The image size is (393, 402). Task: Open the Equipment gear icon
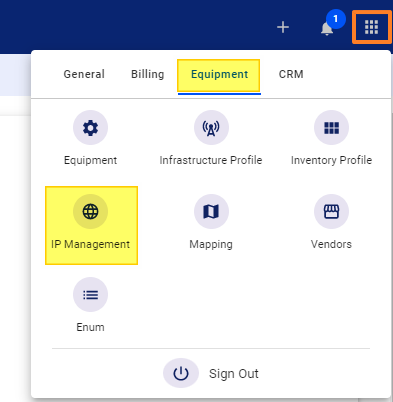pos(90,128)
